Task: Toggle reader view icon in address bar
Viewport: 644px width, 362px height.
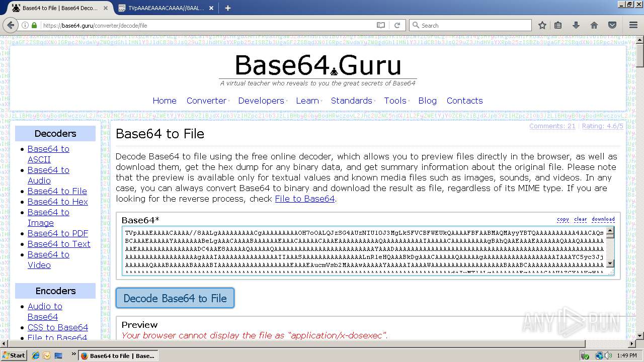Action: [x=381, y=25]
